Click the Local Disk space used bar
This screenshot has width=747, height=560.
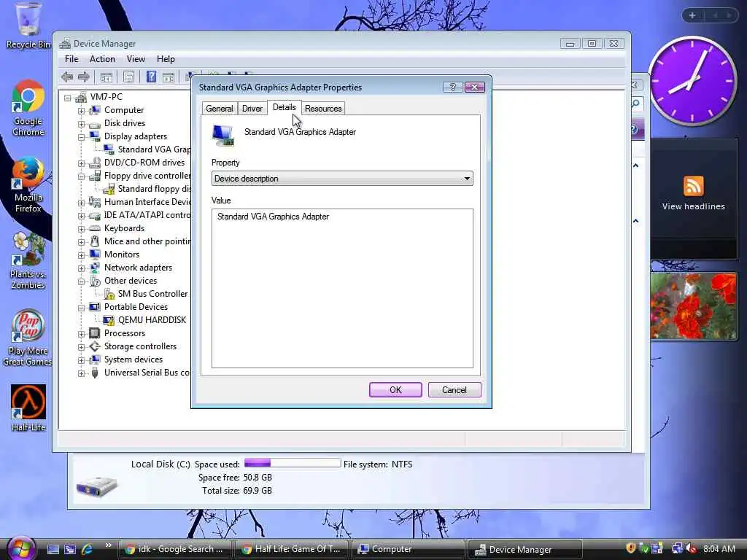pyautogui.click(x=293, y=463)
